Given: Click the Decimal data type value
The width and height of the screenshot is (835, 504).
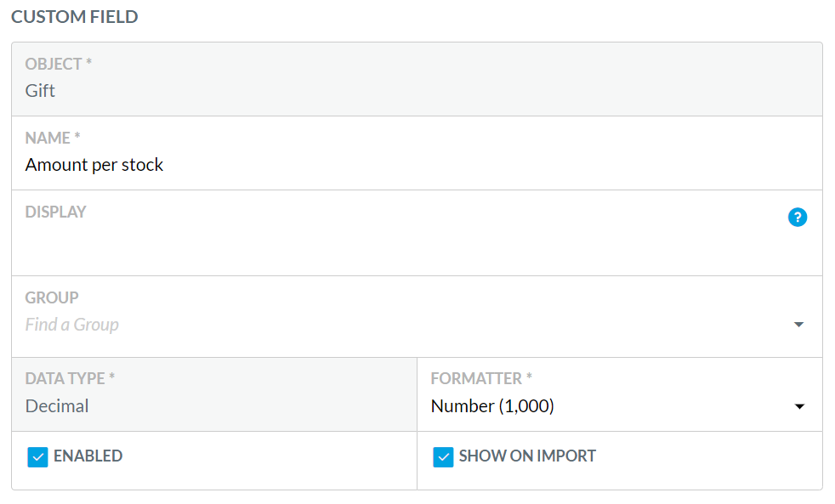Looking at the screenshot, I should 57,406.
